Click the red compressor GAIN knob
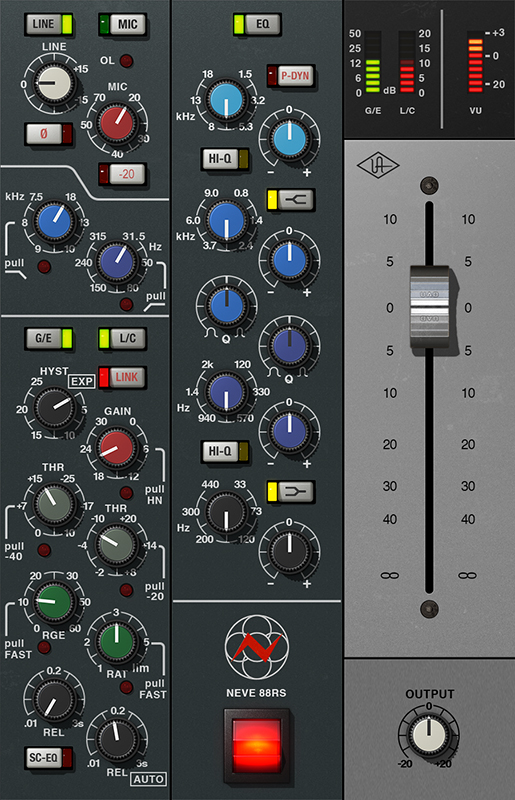 click(x=117, y=448)
